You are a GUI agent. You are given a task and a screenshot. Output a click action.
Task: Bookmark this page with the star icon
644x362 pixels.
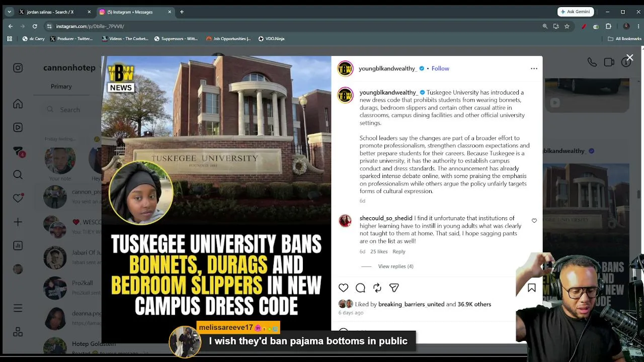click(567, 26)
